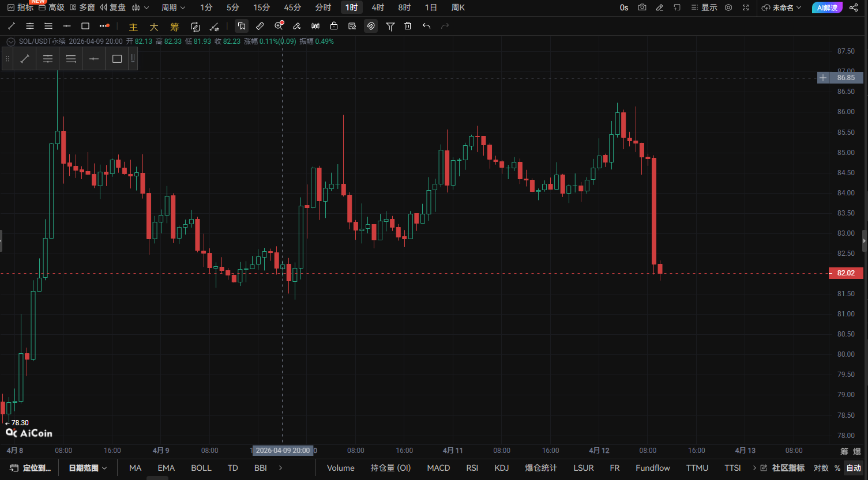Click the AI解读 button

827,7
